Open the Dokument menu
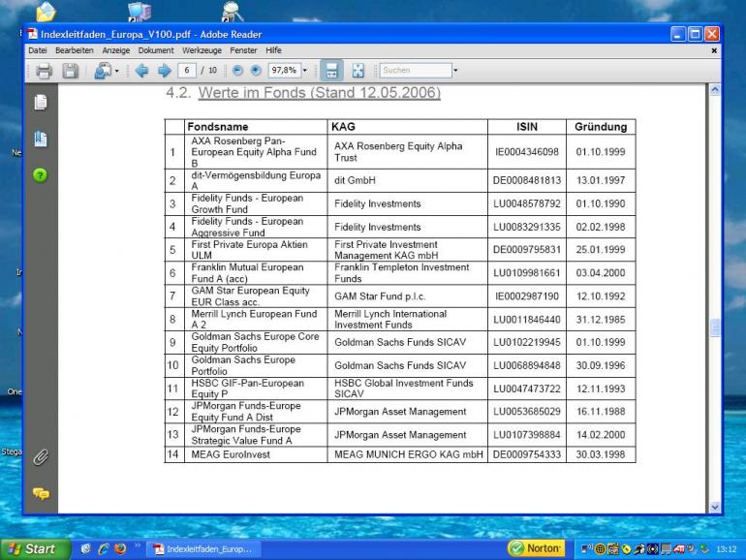This screenshot has height=560, width=746. (x=156, y=50)
